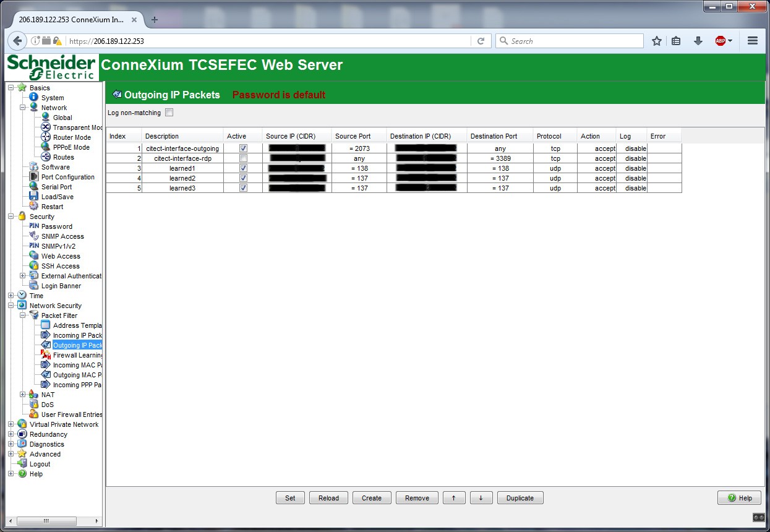Click the Firefox Search box
Viewport: 770px width, 532px height.
[570, 41]
